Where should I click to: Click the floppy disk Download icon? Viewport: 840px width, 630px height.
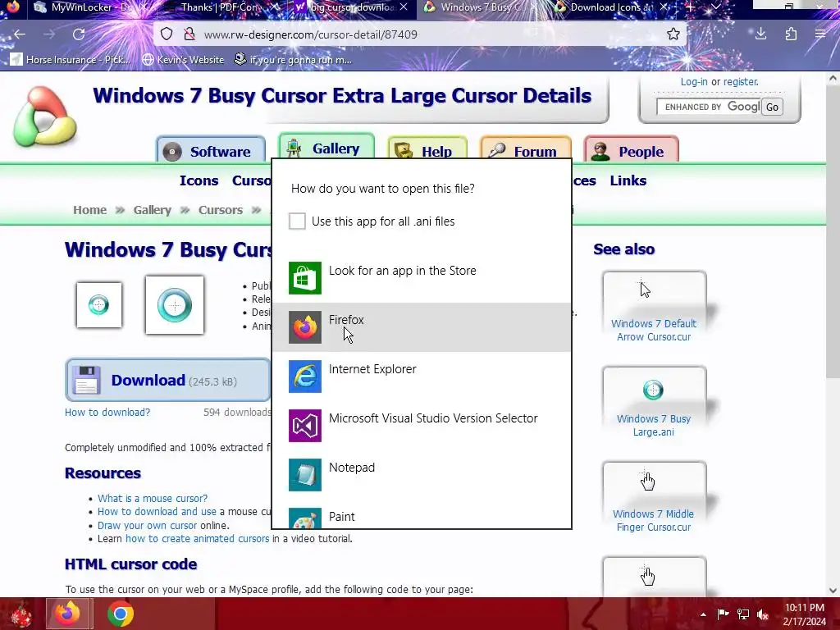(85, 380)
